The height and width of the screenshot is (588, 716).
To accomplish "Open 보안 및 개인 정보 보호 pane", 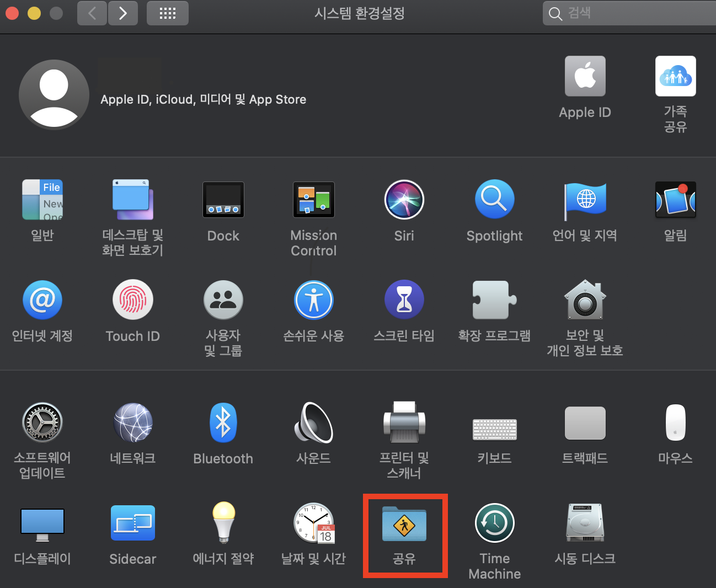I will click(x=585, y=300).
